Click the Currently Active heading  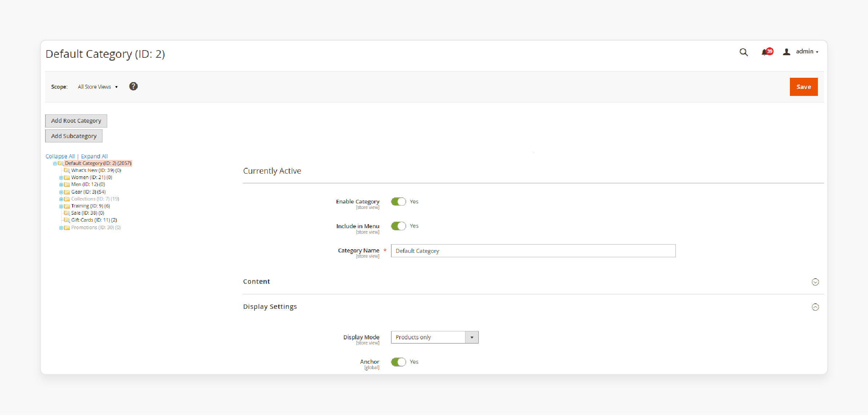[272, 171]
